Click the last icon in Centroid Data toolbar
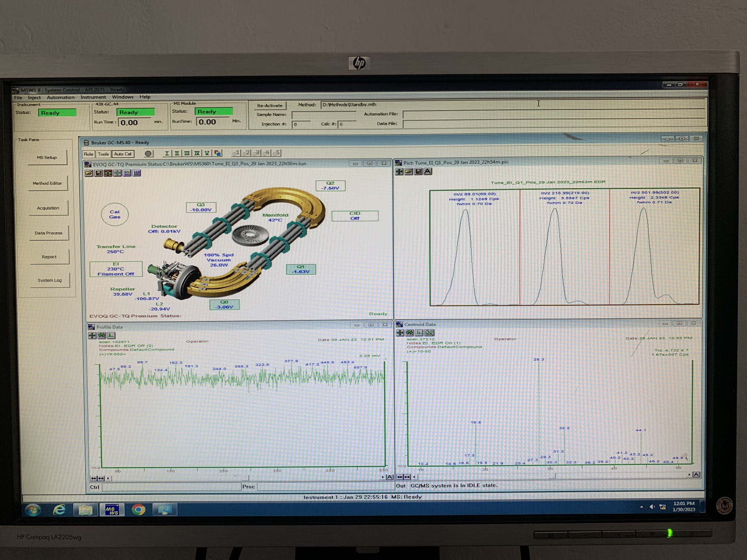 [x=430, y=333]
